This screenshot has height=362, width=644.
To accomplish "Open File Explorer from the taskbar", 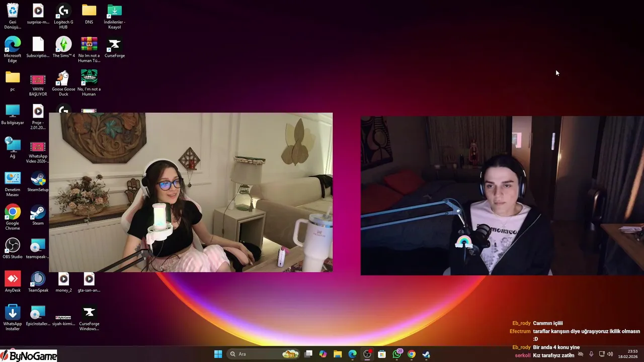I will (338, 354).
